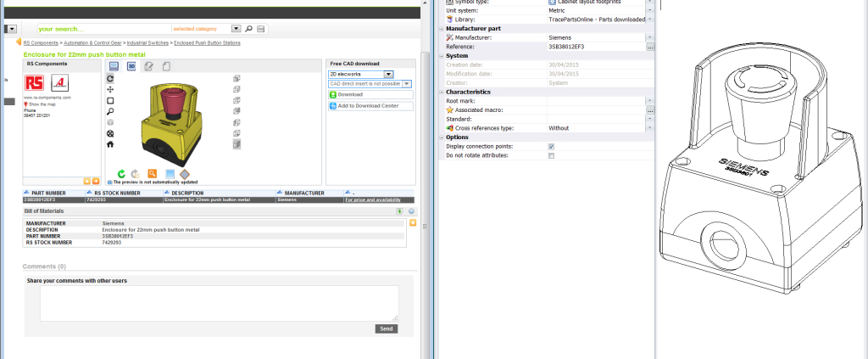The width and height of the screenshot is (868, 359).
Task: Click the RS Components logo
Action: (34, 83)
